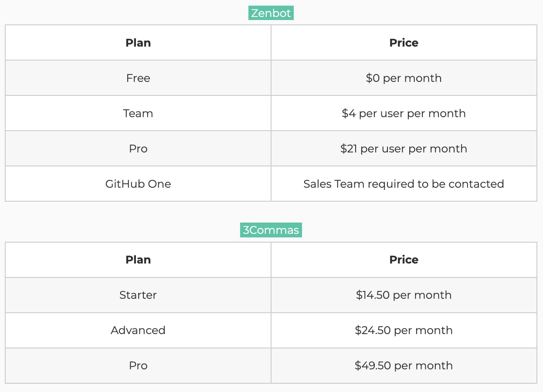Click the green 3Commas heading label
Screen dimensions: 543x392
(271, 230)
